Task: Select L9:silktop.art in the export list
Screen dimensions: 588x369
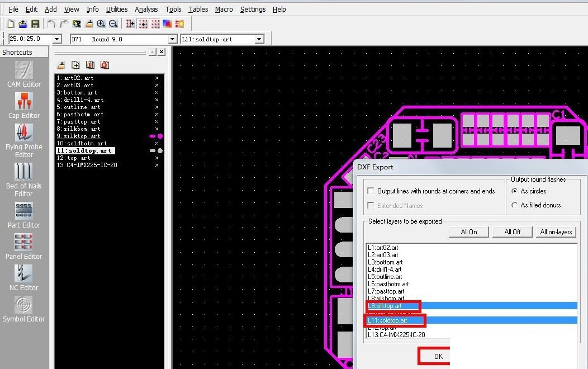Action: coord(472,306)
